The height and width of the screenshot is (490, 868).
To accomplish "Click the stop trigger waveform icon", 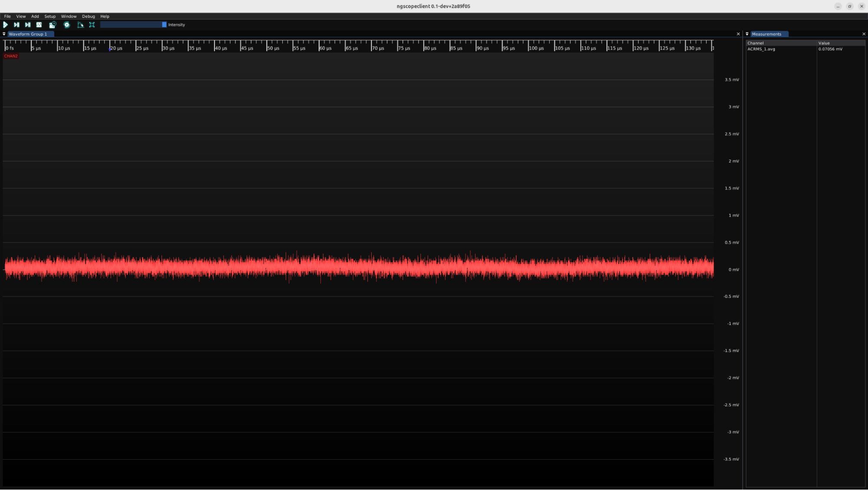I will click(39, 25).
